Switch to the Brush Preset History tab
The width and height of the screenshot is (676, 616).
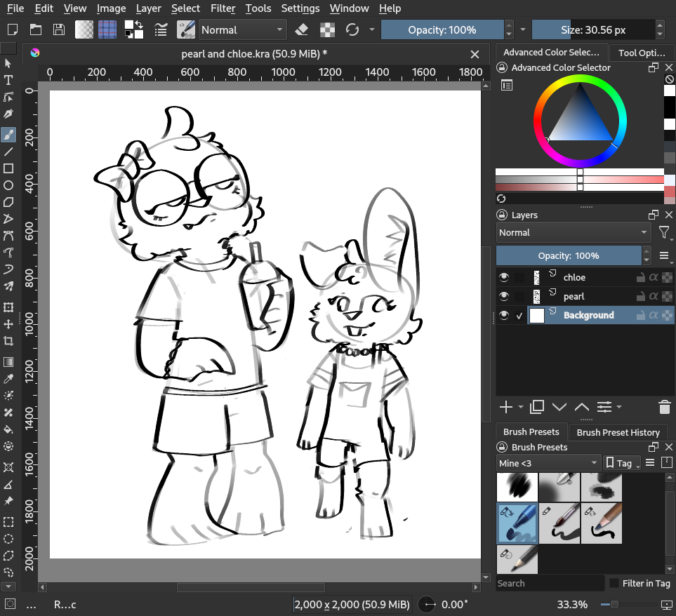point(618,431)
